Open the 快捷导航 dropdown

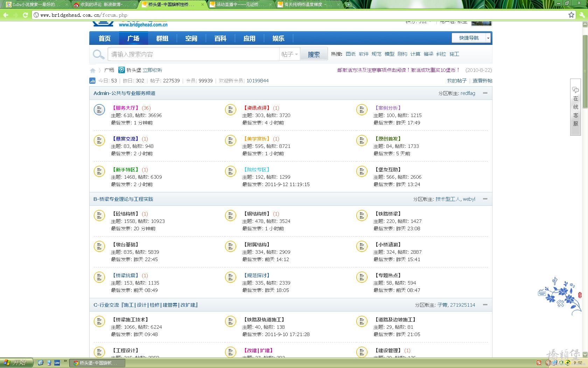[x=471, y=38]
